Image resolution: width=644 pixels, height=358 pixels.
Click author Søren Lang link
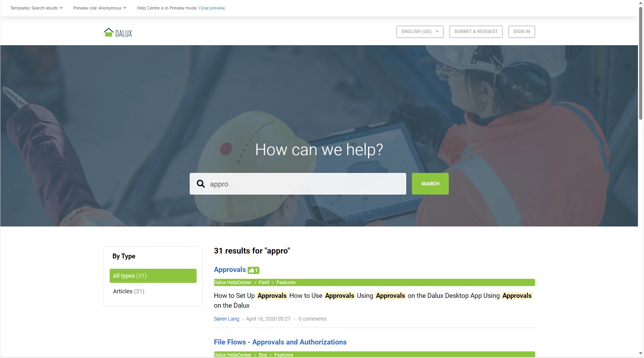[226, 319]
